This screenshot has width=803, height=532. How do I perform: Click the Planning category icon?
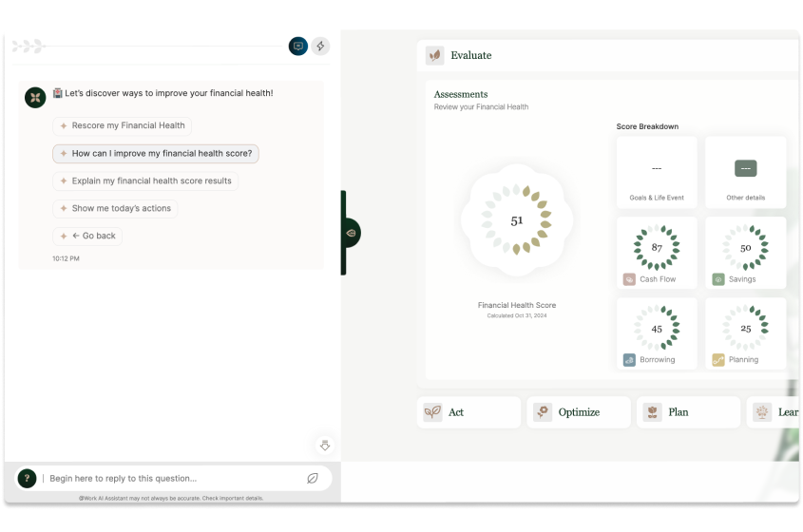[x=718, y=360]
